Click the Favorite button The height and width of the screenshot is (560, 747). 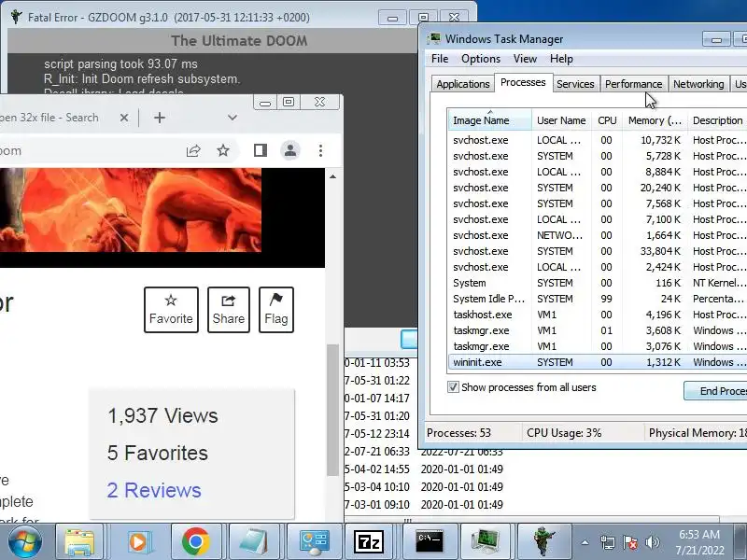pyautogui.click(x=171, y=310)
